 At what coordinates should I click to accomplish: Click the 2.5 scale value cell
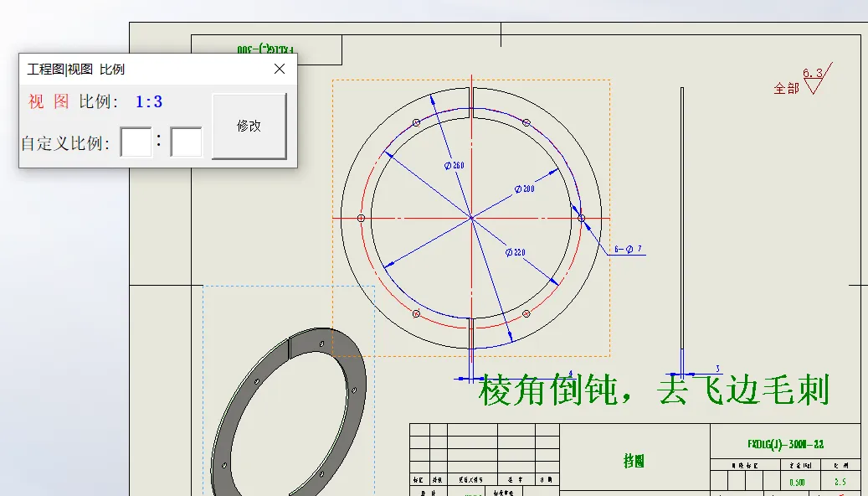click(x=840, y=482)
